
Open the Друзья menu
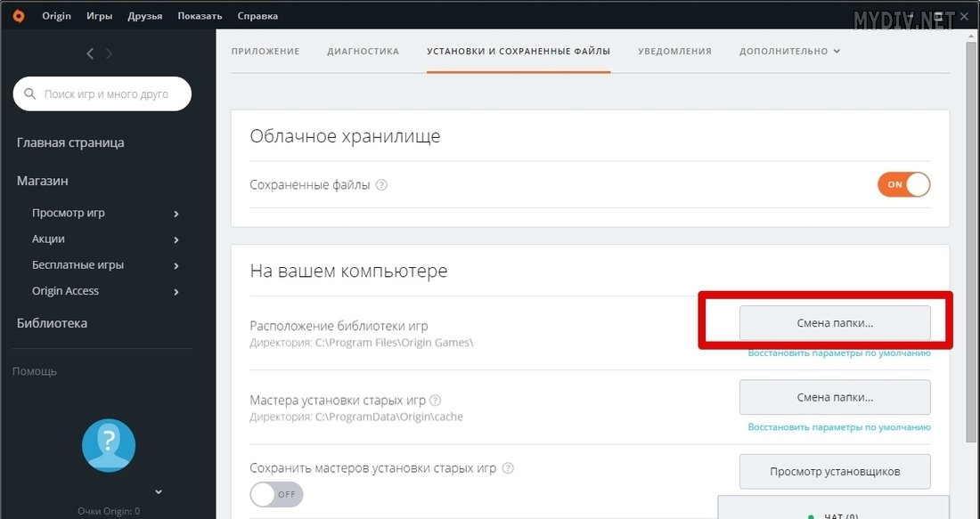[145, 16]
